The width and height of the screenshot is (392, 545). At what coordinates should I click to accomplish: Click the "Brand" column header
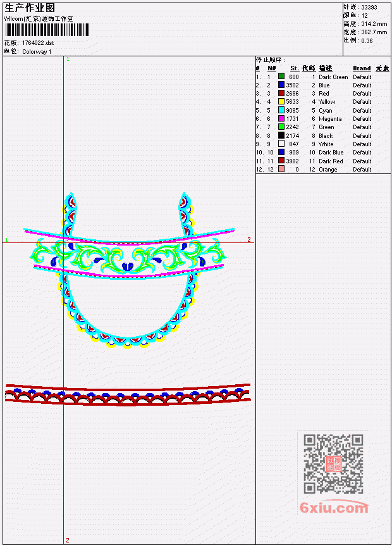362,68
